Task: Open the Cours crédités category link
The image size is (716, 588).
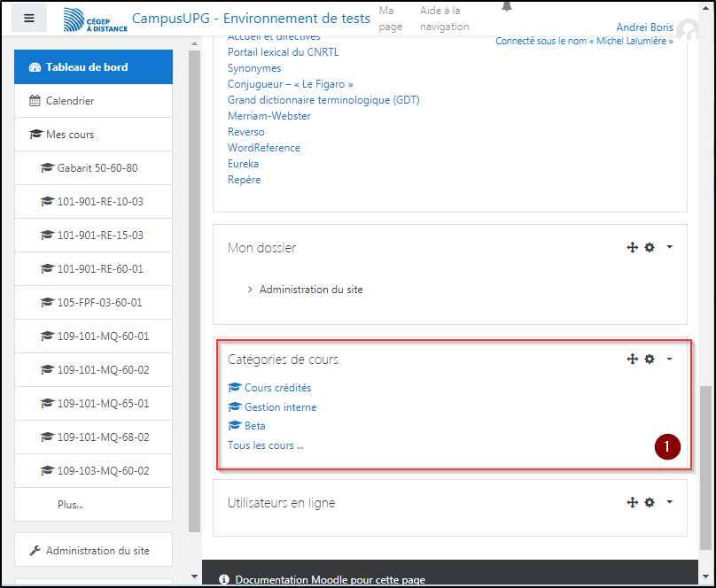Action: [277, 388]
